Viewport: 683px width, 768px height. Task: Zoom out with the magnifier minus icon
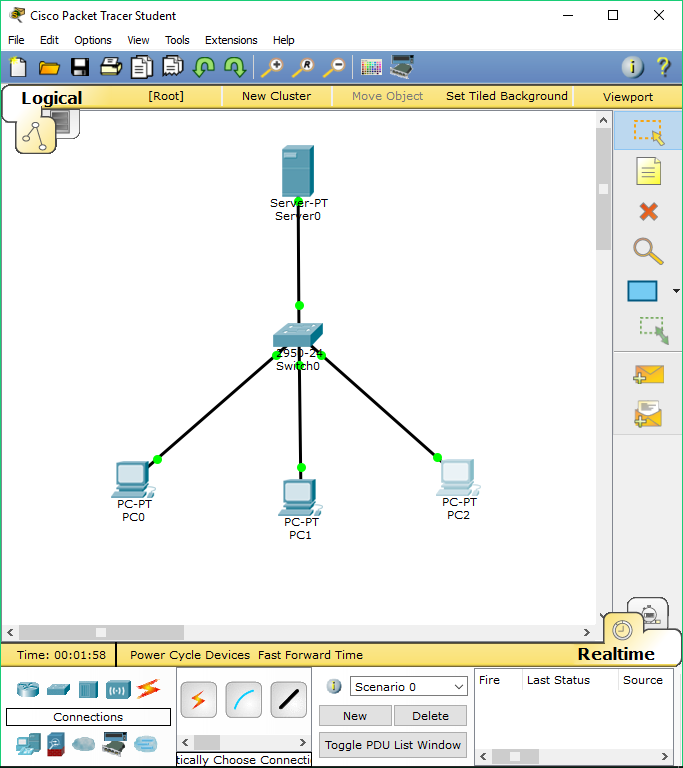click(334, 67)
